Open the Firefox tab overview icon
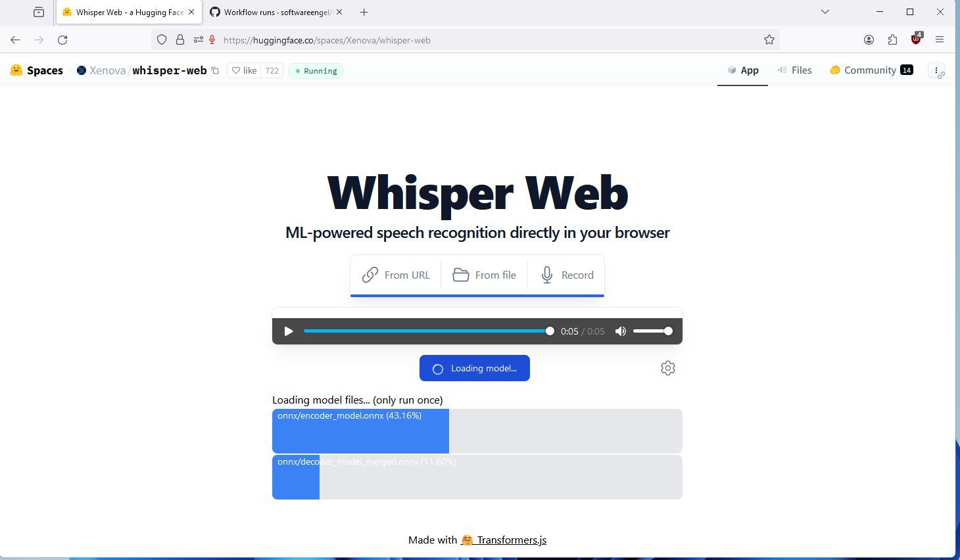 [39, 12]
